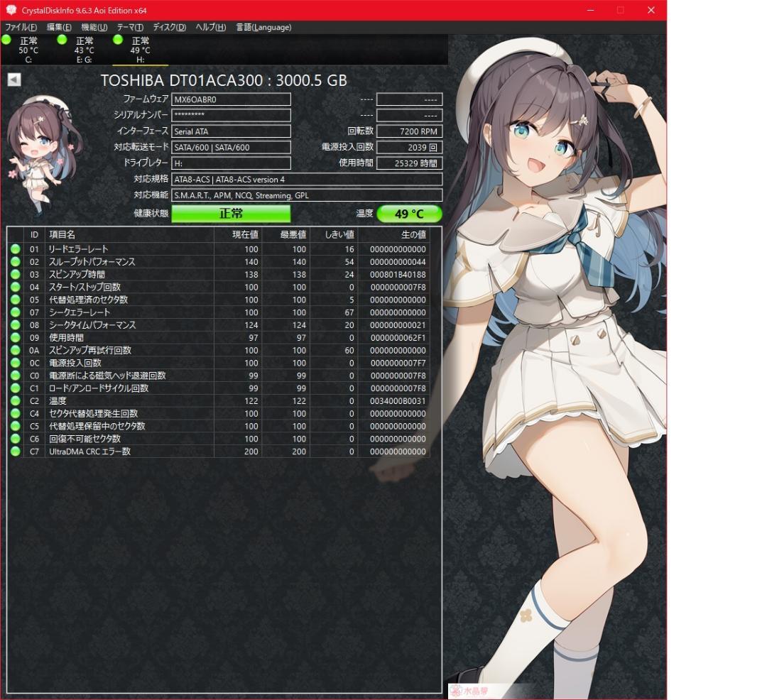Click the status dot beside 温度
767x700 pixels.
pyautogui.click(x=16, y=400)
